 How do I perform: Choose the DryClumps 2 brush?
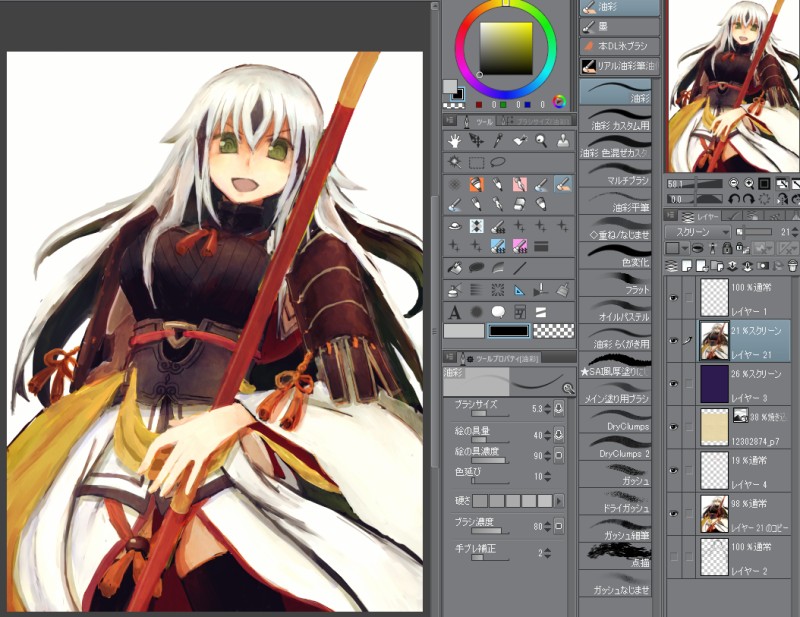[615, 448]
